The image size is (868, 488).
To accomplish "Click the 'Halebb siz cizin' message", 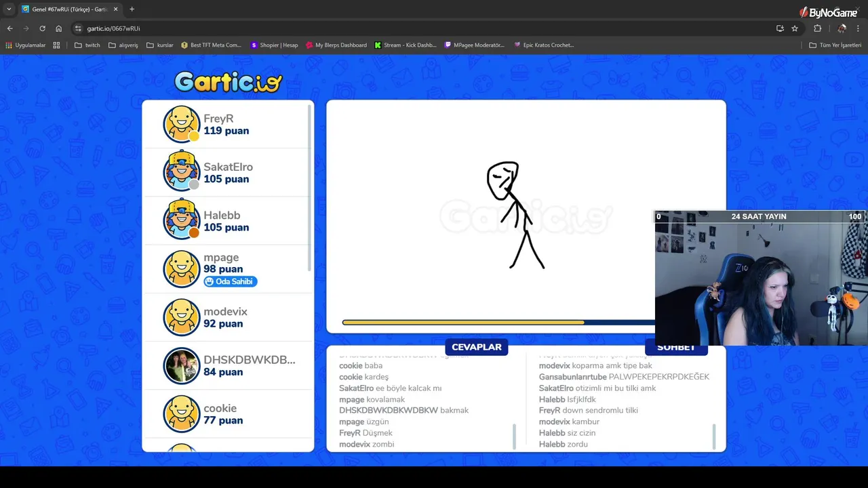I will click(x=568, y=433).
